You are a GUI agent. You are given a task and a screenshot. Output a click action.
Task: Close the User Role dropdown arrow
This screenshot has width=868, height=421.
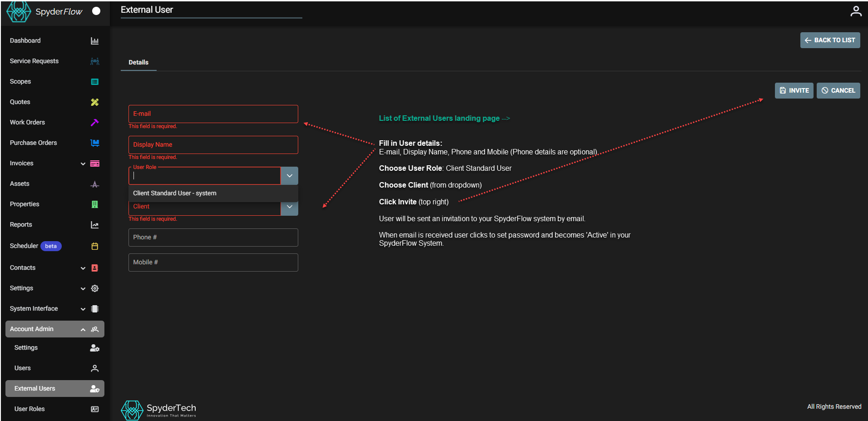289,176
